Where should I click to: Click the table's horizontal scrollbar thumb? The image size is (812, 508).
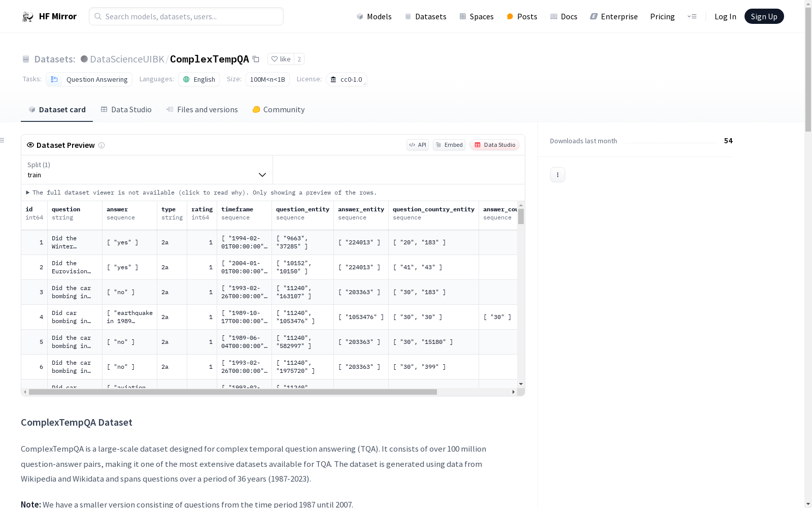tap(233, 392)
